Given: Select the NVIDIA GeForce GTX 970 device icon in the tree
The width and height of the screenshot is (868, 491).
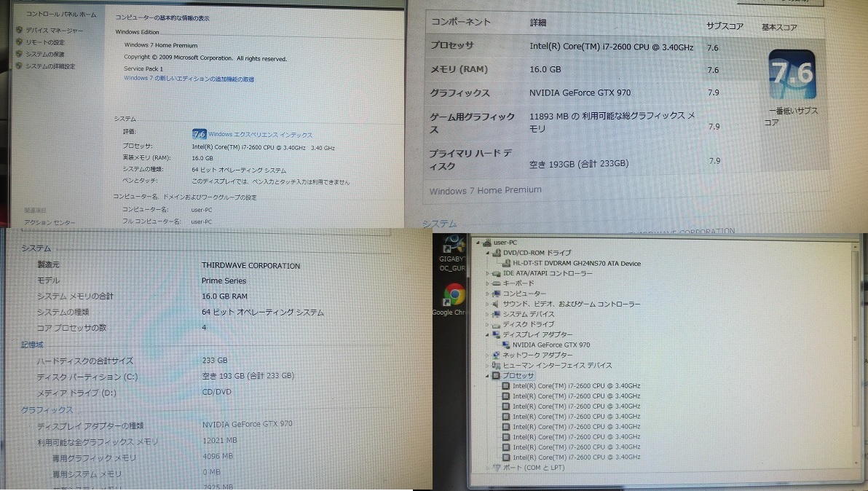Looking at the screenshot, I should [506, 345].
